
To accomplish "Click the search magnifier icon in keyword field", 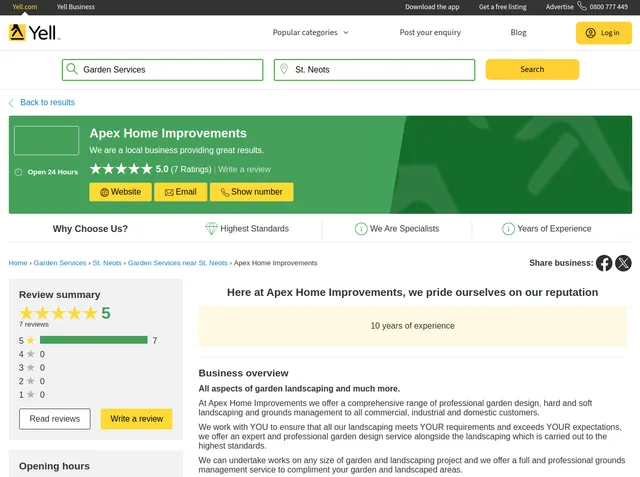I will (72, 69).
